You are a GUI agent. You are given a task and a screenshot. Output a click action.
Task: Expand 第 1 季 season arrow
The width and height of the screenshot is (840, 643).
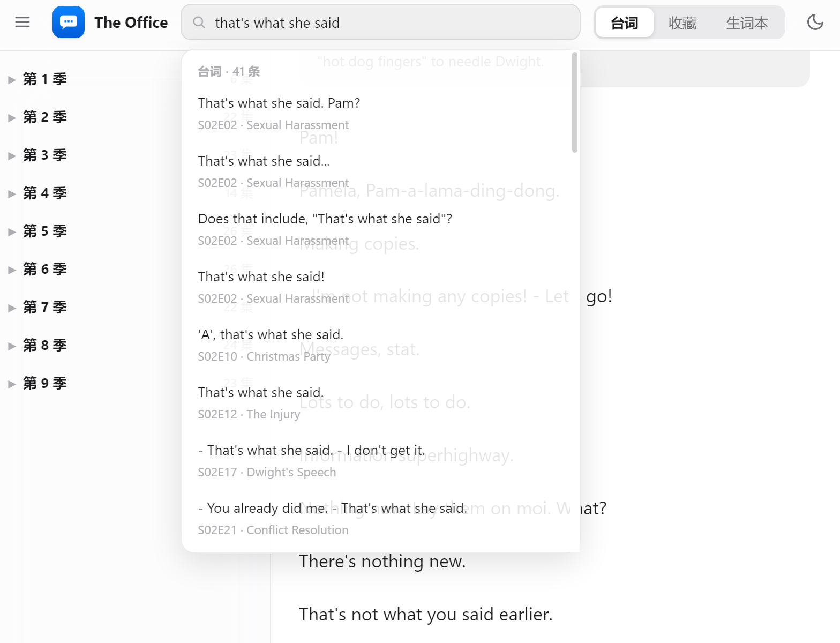(x=11, y=80)
